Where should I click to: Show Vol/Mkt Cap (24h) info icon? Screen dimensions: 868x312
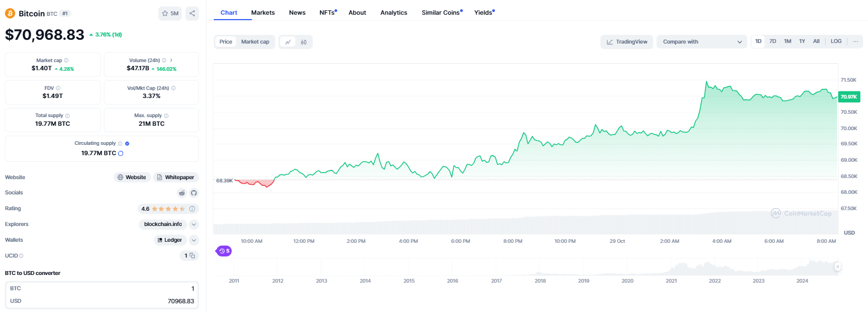point(173,88)
